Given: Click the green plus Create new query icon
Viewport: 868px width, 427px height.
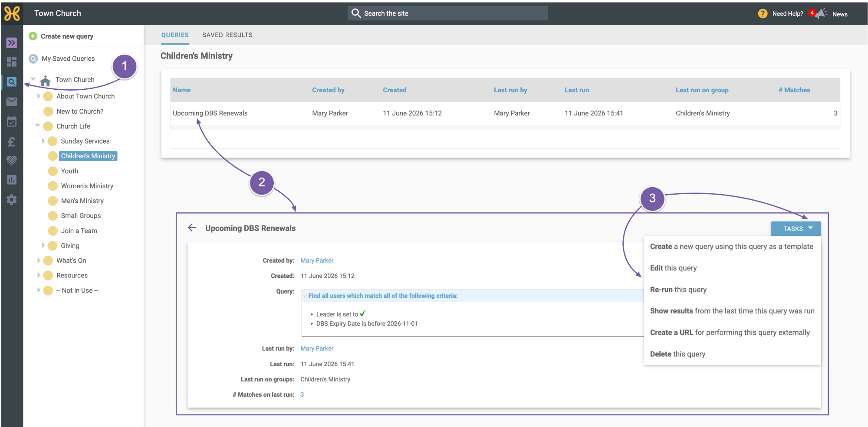Looking at the screenshot, I should click(x=33, y=36).
